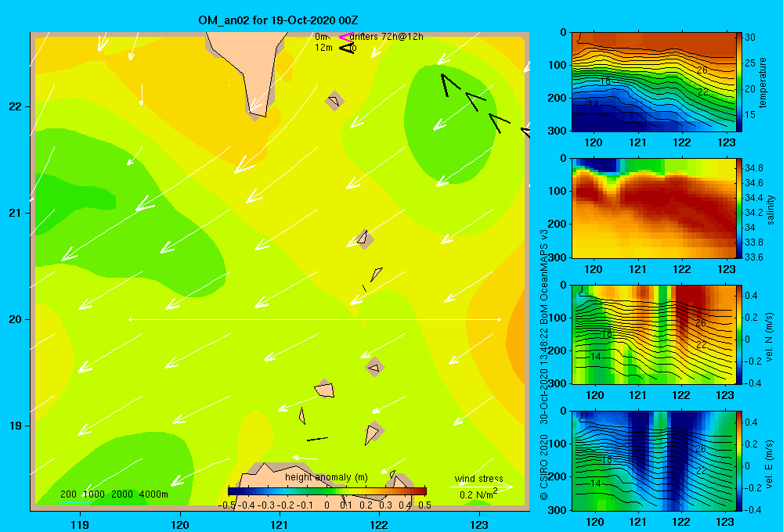This screenshot has width=783, height=532.
Task: Click the vertical 'salinity' axis label
Action: tap(770, 210)
